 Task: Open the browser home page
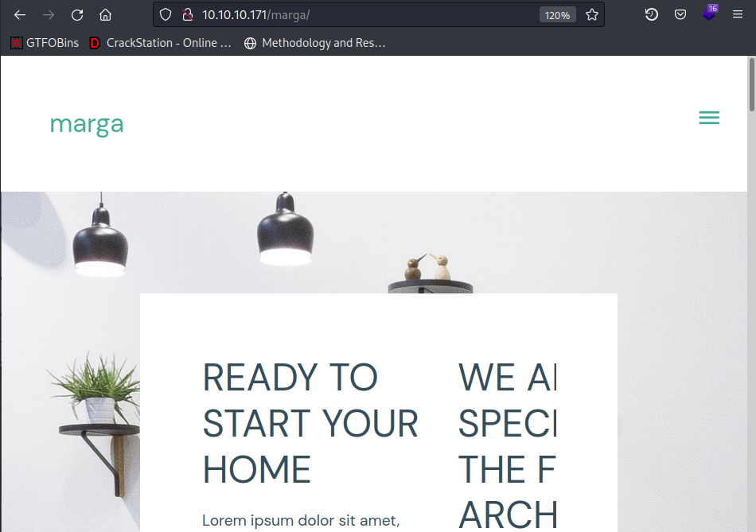(106, 15)
